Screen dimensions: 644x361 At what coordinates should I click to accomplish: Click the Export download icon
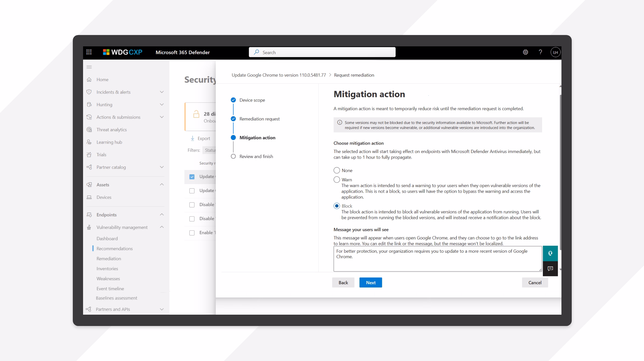coord(192,138)
